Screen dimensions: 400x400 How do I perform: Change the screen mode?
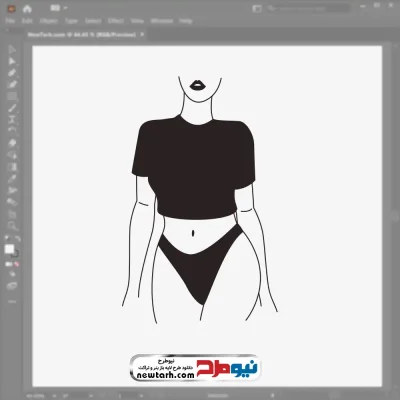(12, 286)
